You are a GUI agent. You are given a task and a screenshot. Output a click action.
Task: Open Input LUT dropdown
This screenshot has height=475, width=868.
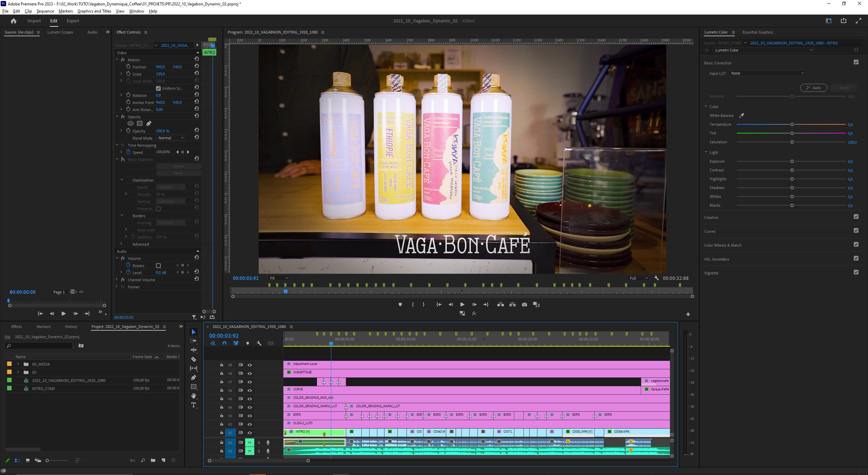(x=767, y=73)
